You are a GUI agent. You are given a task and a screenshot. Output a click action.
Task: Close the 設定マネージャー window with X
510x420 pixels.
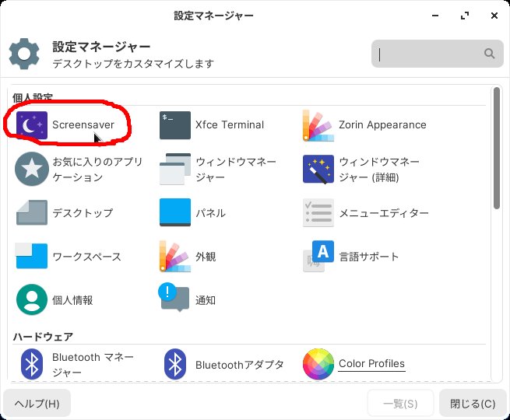tap(494, 16)
